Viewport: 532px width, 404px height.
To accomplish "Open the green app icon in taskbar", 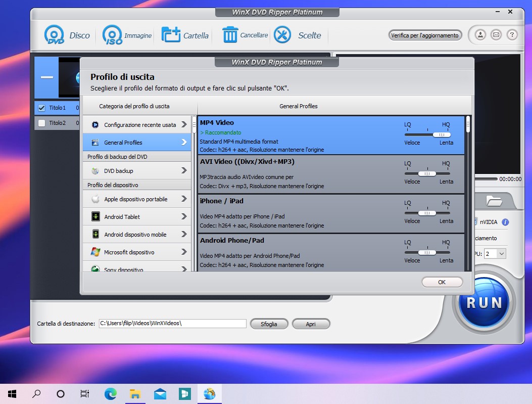I will (185, 394).
